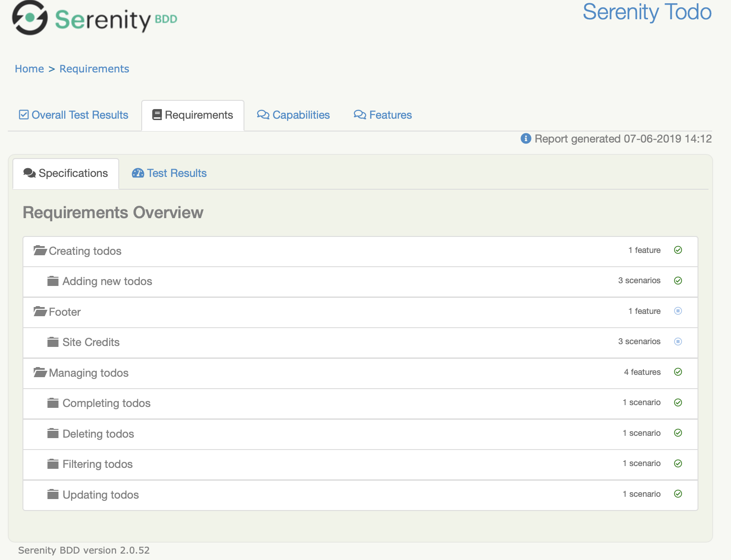The image size is (731, 560).
Task: Click the open folder icon for Managing todos
Action: 40,373
